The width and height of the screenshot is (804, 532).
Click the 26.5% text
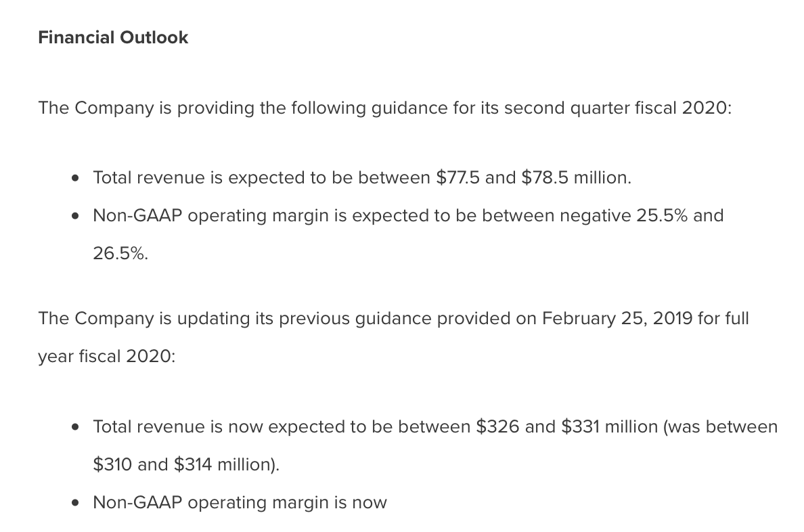[x=120, y=253]
